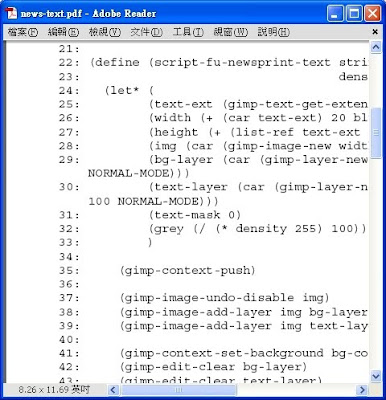
Task: Open the 說明(H) menu
Action: click(274, 32)
